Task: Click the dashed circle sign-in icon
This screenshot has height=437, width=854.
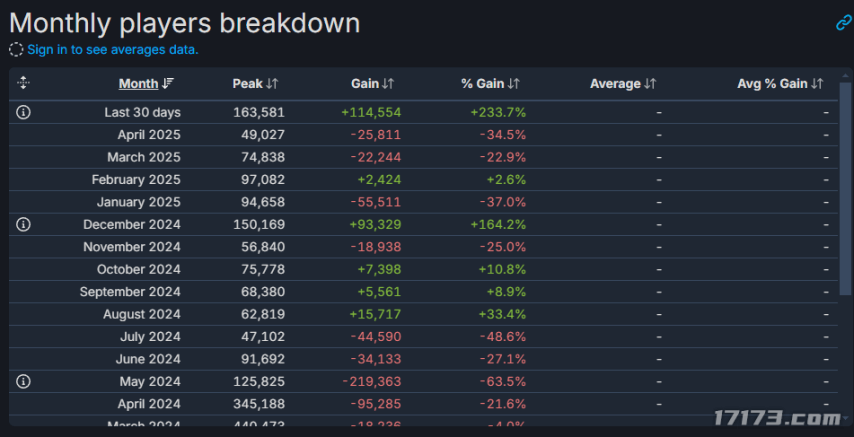Action: tap(16, 50)
